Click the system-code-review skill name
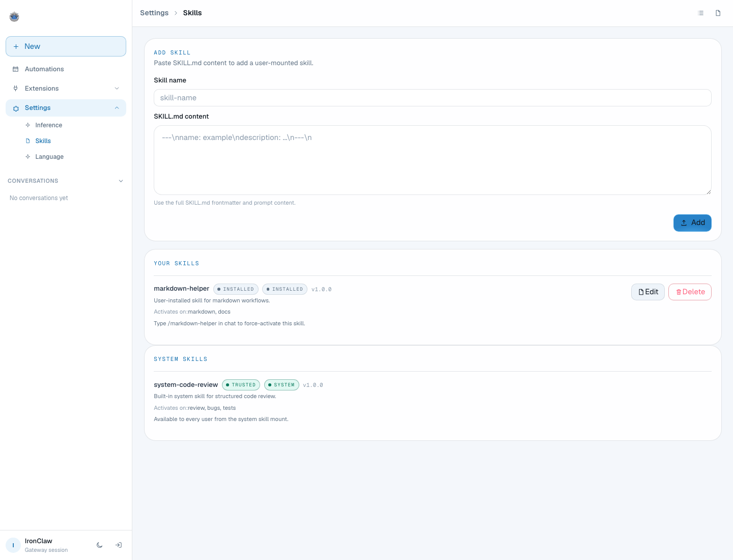 point(186,385)
